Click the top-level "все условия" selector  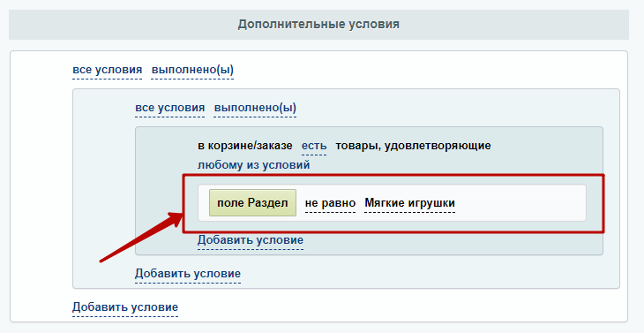(108, 70)
